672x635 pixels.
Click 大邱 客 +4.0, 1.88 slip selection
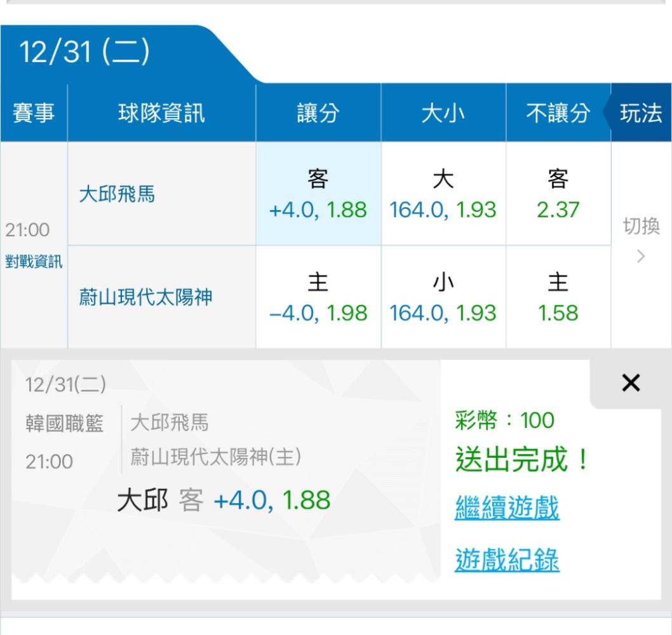[x=224, y=500]
